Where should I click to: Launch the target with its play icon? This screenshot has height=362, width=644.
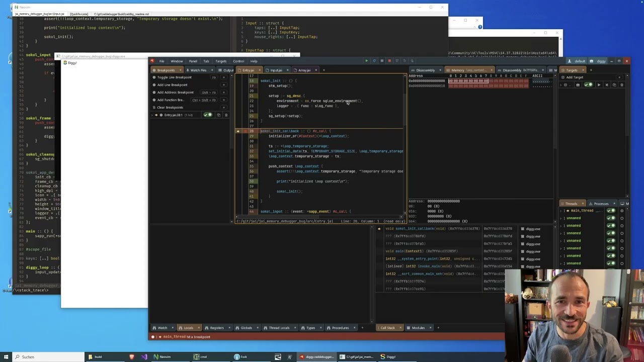point(599,85)
